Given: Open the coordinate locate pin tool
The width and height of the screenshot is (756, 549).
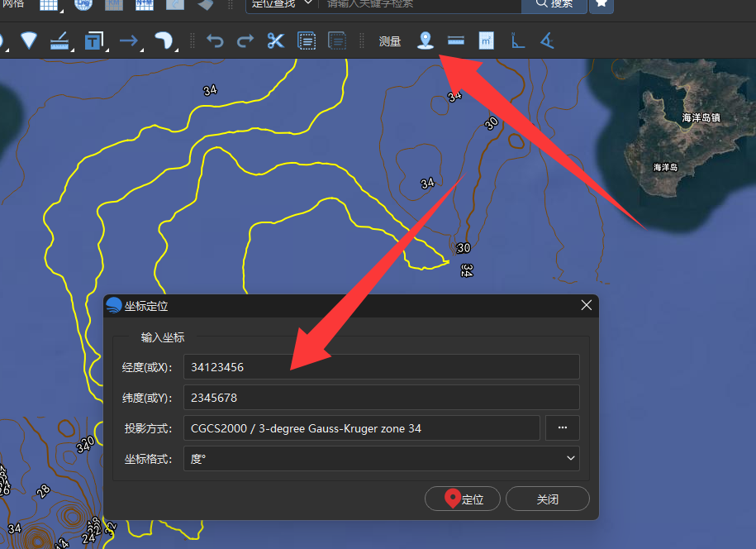Looking at the screenshot, I should tap(426, 41).
